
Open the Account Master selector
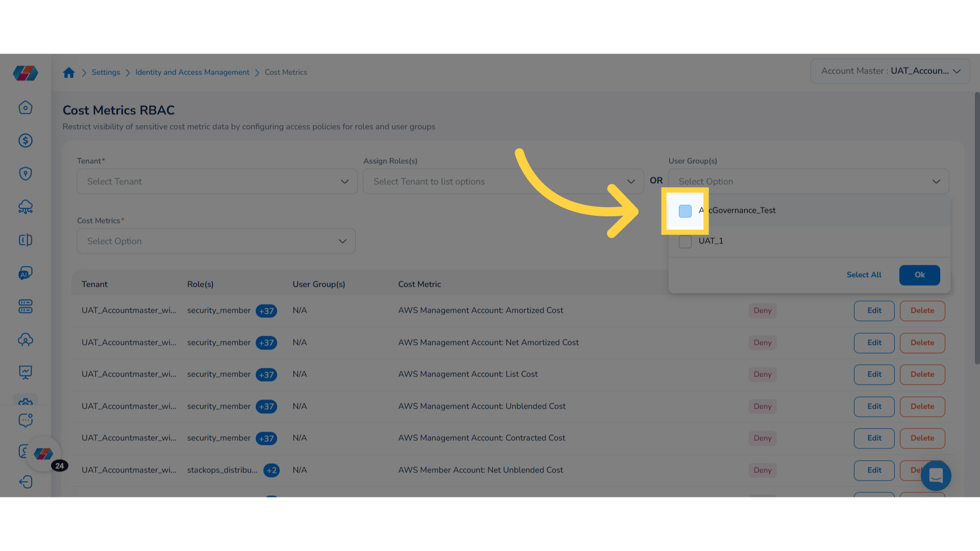coord(890,71)
